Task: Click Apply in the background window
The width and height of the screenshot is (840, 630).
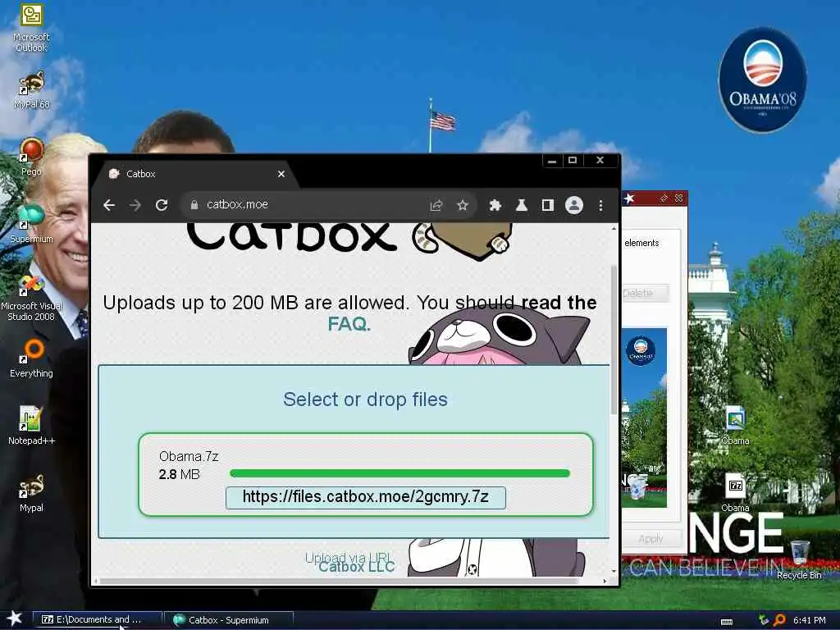Action: tap(651, 539)
